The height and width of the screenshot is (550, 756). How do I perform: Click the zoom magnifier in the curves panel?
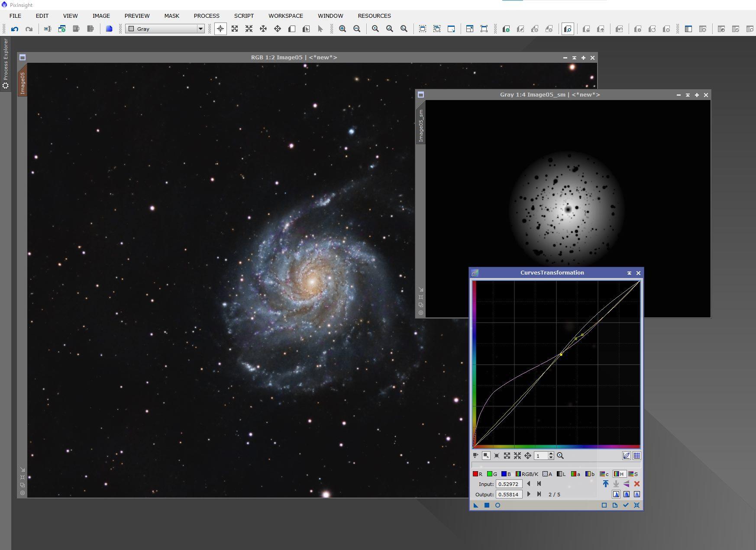(x=560, y=456)
